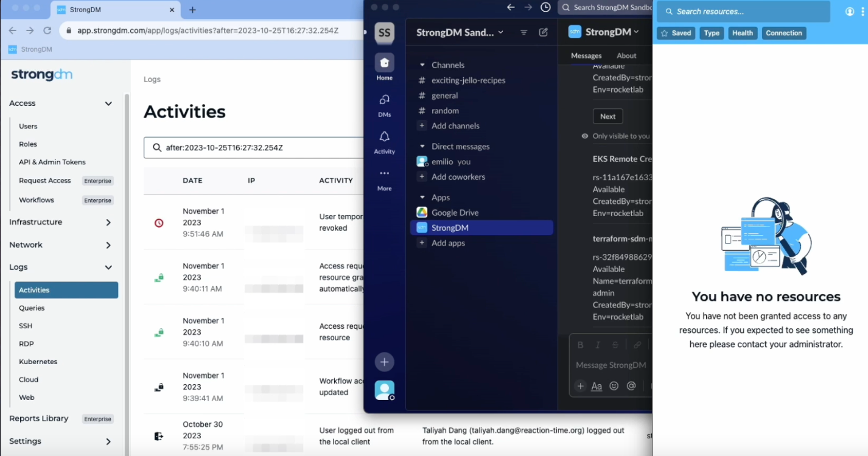This screenshot has height=456, width=868.
Task: Filter by Connection in StrongDM client
Action: pyautogui.click(x=784, y=33)
